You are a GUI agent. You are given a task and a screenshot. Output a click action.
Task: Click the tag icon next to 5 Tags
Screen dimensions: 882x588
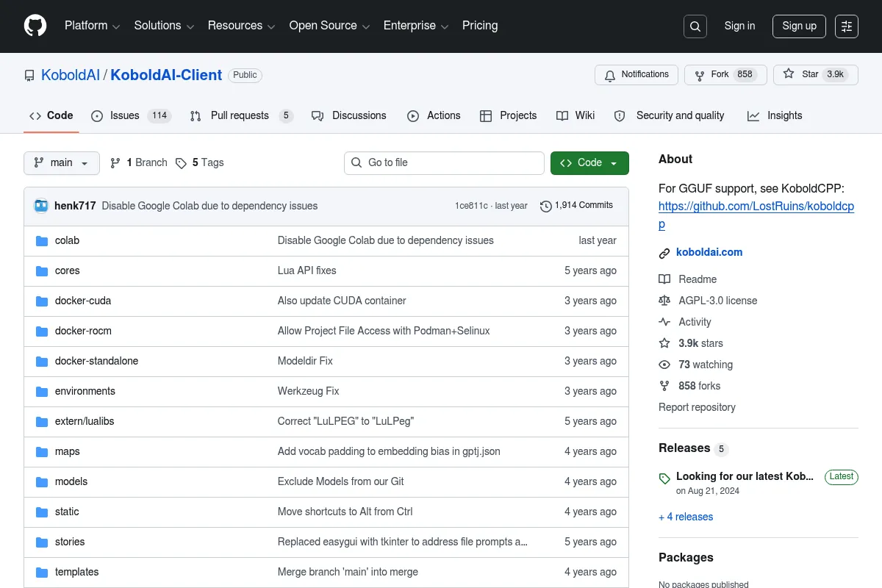pyautogui.click(x=181, y=163)
